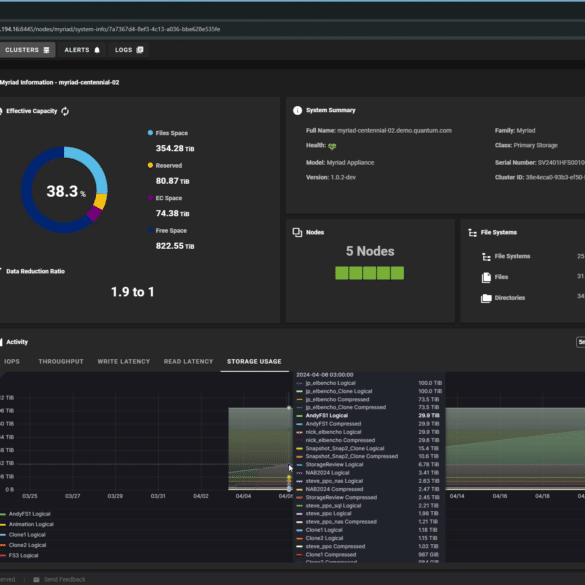The image size is (585, 585).
Task: Switch to the Write Latency tab
Action: click(x=123, y=362)
